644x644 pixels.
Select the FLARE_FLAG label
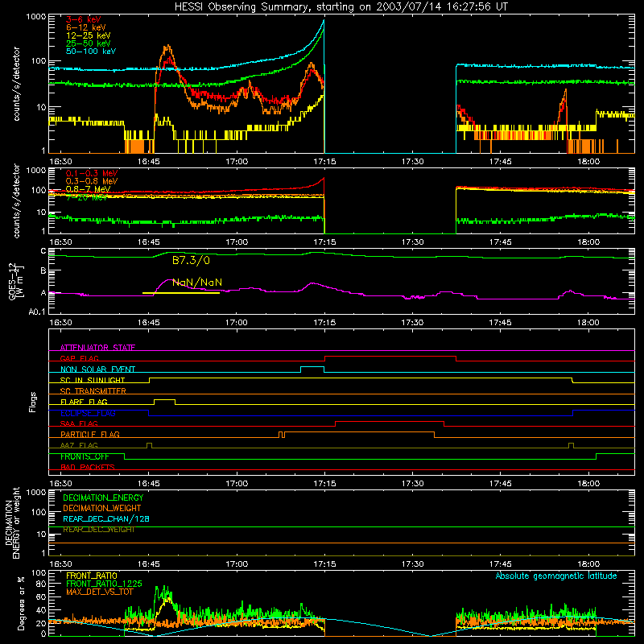click(x=84, y=402)
